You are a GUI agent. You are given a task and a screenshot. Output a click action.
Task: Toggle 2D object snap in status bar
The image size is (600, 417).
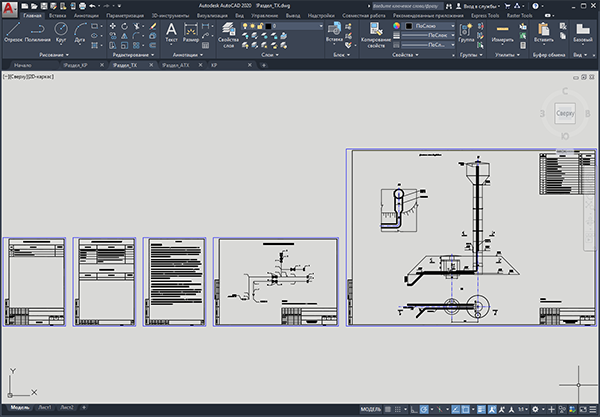pos(466,410)
